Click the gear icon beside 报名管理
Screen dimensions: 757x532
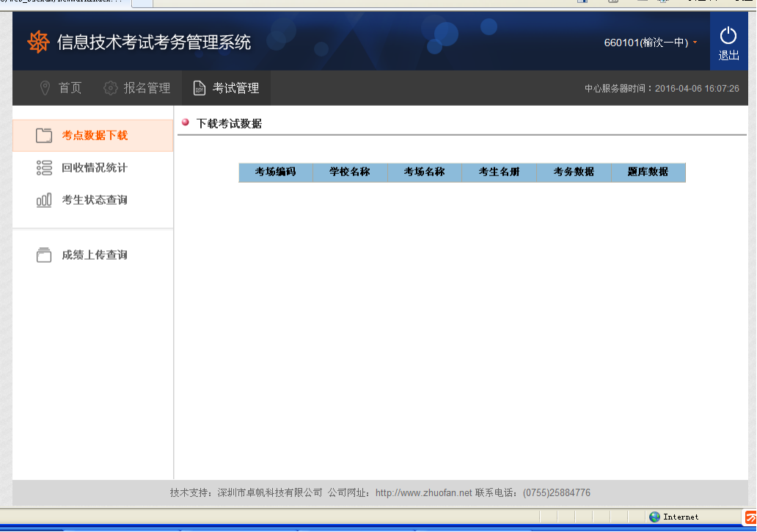(x=110, y=88)
